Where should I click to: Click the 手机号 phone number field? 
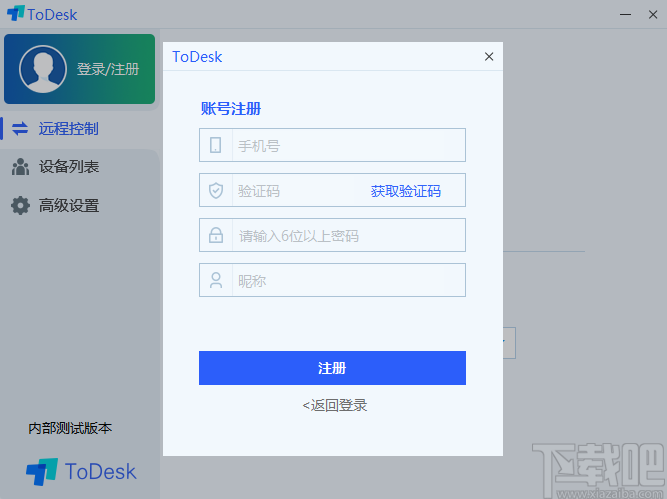pos(332,145)
